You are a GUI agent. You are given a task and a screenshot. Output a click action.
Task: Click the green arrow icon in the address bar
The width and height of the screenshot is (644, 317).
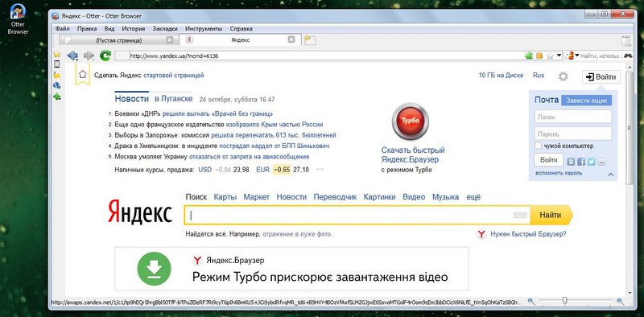[x=529, y=56]
